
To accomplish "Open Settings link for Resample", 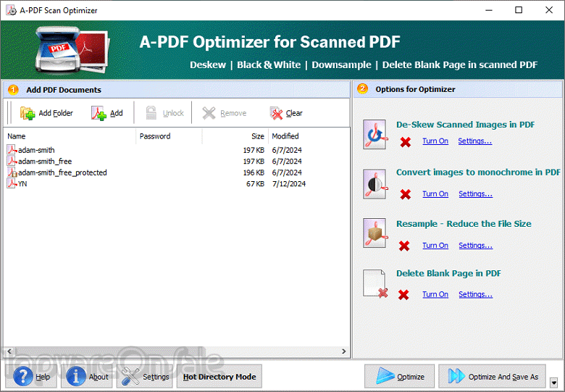I will tap(476, 246).
